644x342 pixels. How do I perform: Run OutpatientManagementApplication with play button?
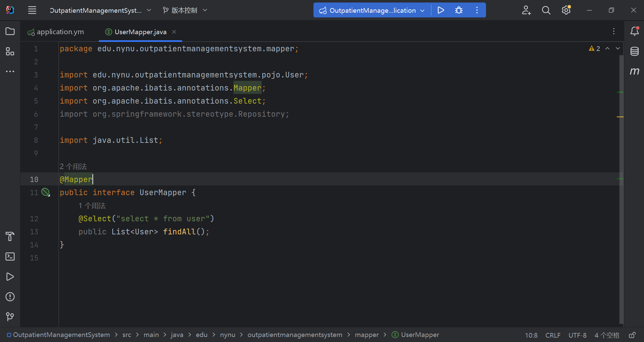tap(441, 10)
